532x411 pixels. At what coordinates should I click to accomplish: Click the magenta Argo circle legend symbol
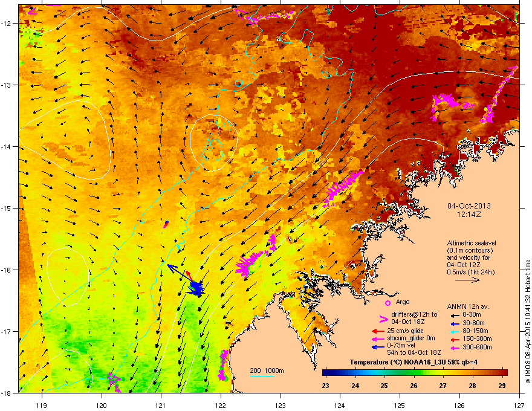388,303
